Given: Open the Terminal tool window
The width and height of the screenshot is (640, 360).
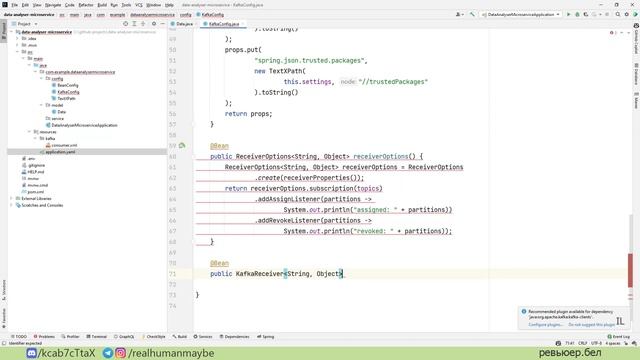Looking at the screenshot, I should point(97,337).
